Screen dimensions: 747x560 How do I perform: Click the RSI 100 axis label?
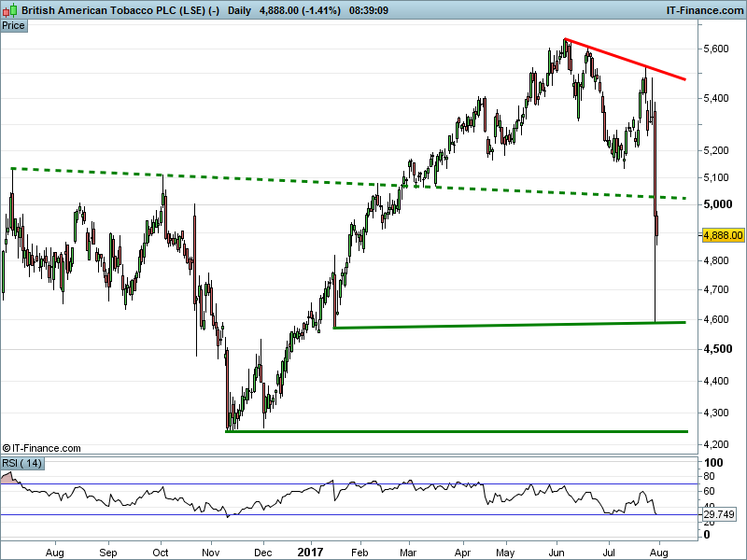coord(713,463)
